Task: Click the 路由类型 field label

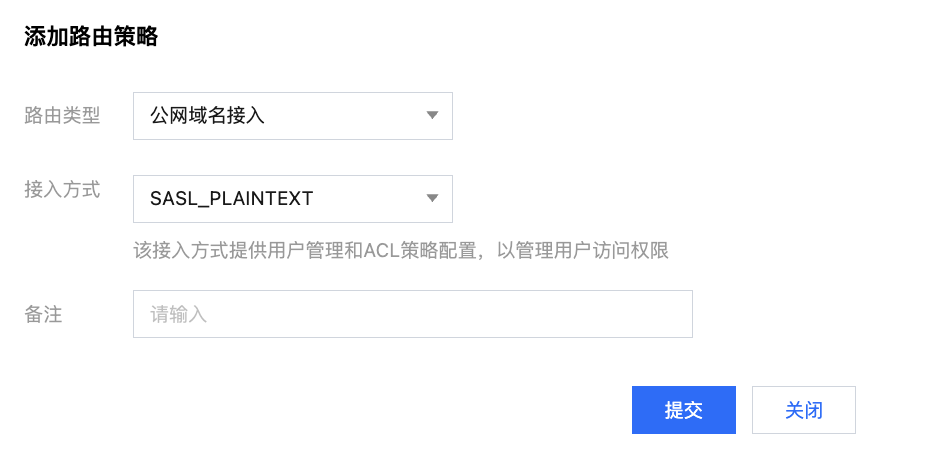Action: [62, 115]
